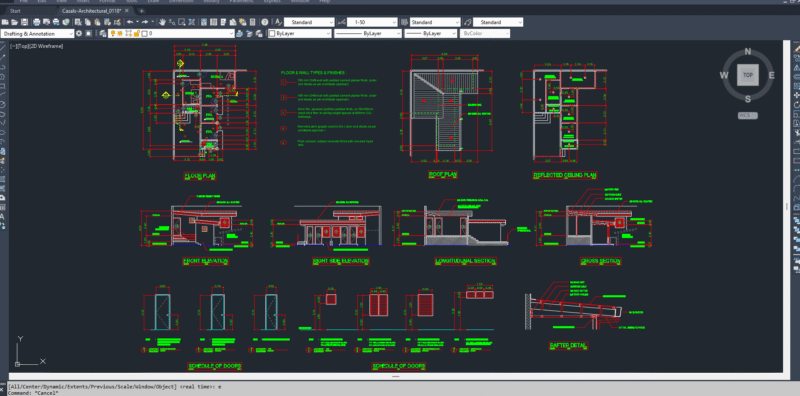Click the New drawing icon

tap(5, 22)
